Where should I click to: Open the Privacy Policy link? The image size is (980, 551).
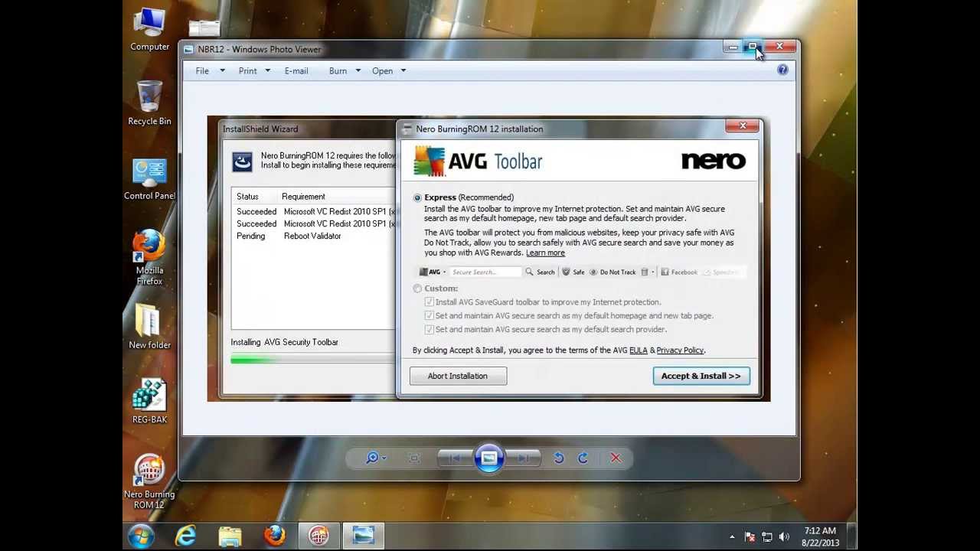pos(680,350)
